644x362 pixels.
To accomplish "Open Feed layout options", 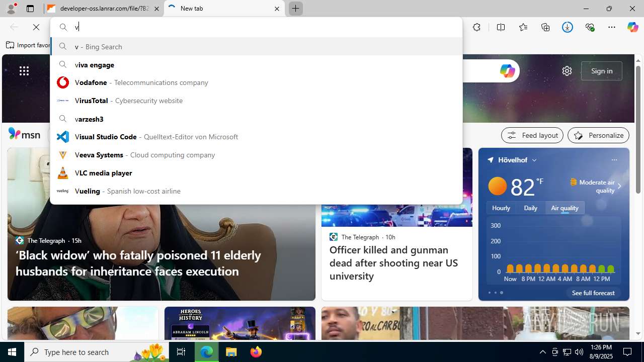I will tap(532, 135).
